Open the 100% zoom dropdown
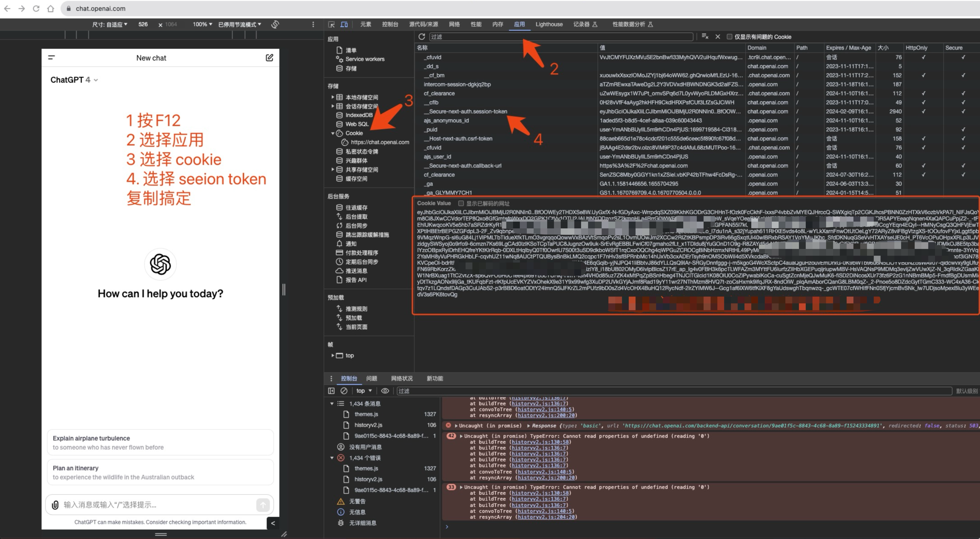Viewport: 980px width, 539px height. click(202, 24)
